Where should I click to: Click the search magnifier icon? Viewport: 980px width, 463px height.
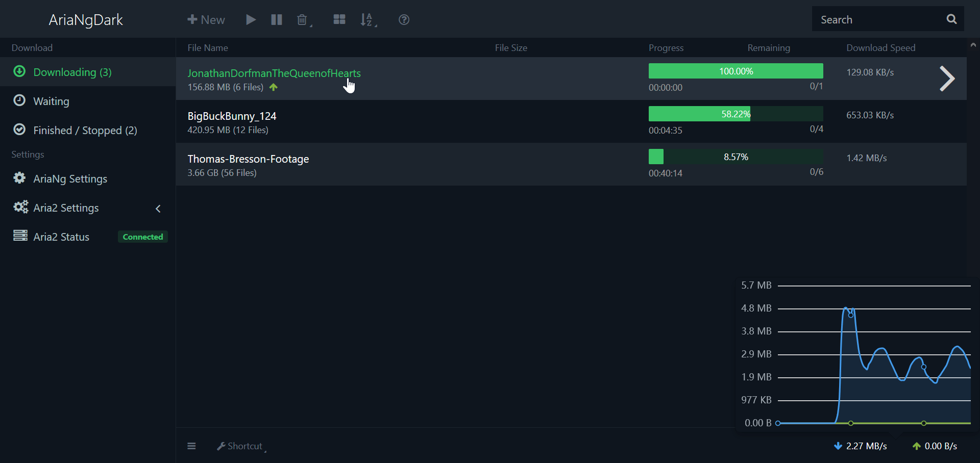(951, 19)
